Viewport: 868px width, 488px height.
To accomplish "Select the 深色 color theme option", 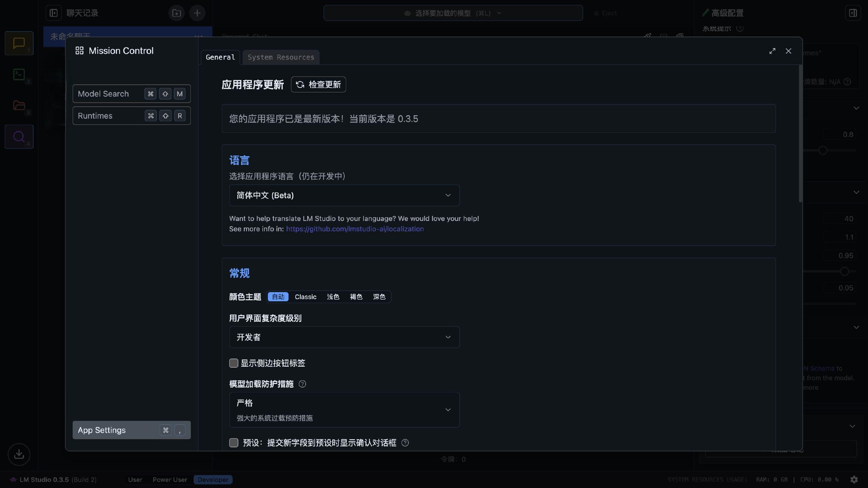I will (379, 297).
